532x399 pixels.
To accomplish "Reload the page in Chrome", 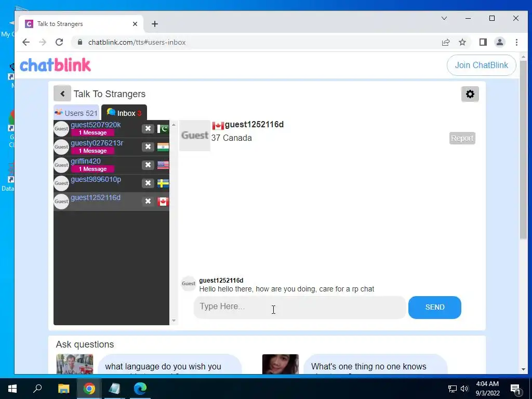I will (x=59, y=42).
